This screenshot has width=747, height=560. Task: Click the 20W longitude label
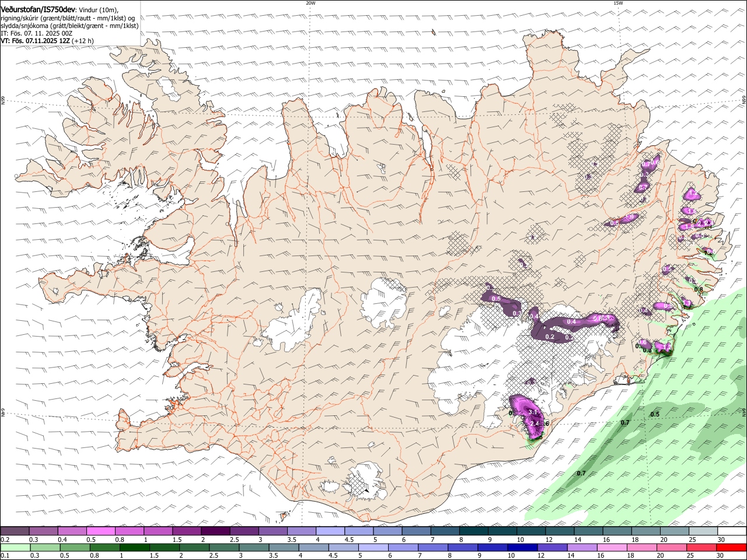(x=310, y=3)
